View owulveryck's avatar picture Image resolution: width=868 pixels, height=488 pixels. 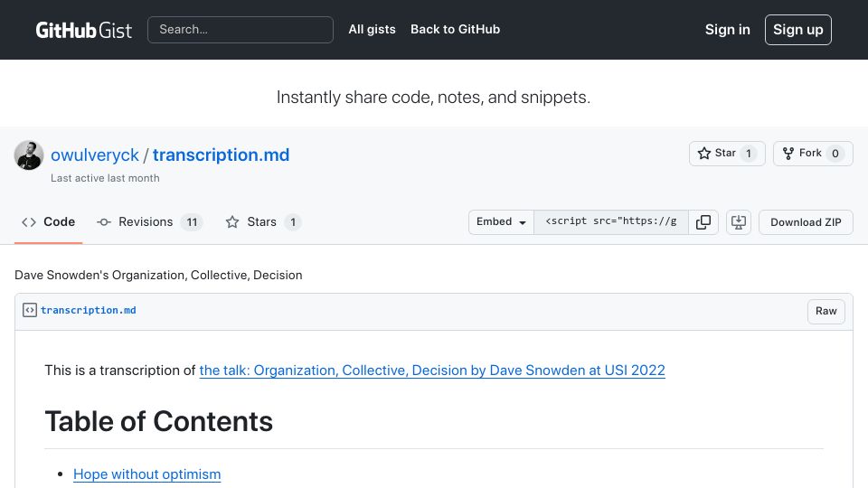point(29,155)
